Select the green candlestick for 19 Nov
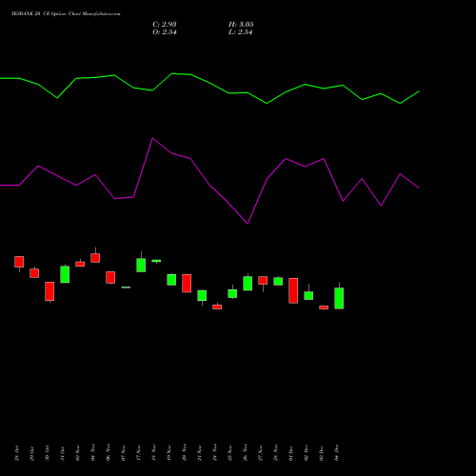 [x=171, y=280]
